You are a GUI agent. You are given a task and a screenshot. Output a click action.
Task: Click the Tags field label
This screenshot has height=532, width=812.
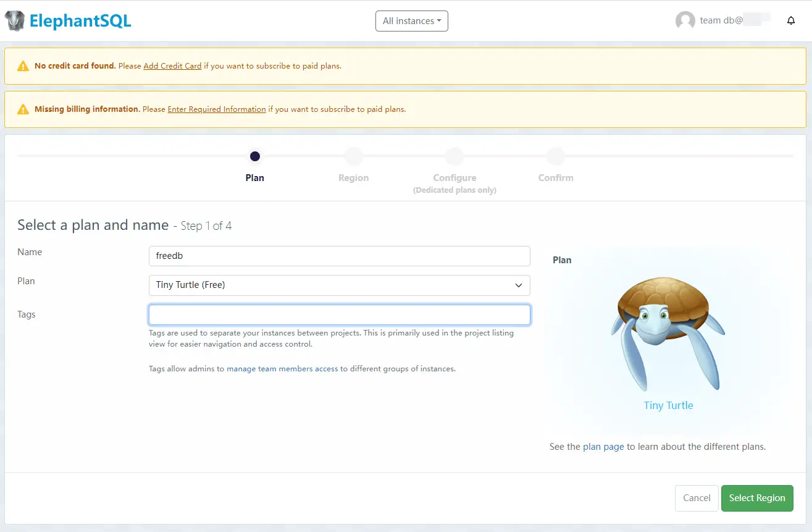[27, 315]
